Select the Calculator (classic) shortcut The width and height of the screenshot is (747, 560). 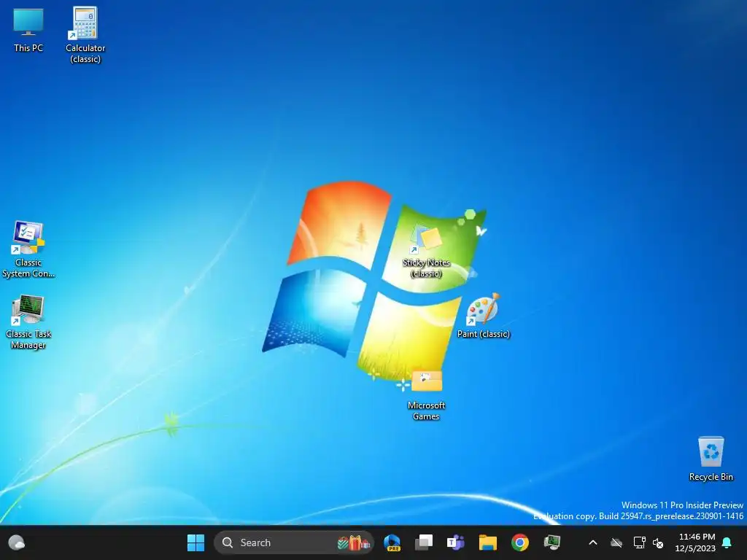coord(85,34)
